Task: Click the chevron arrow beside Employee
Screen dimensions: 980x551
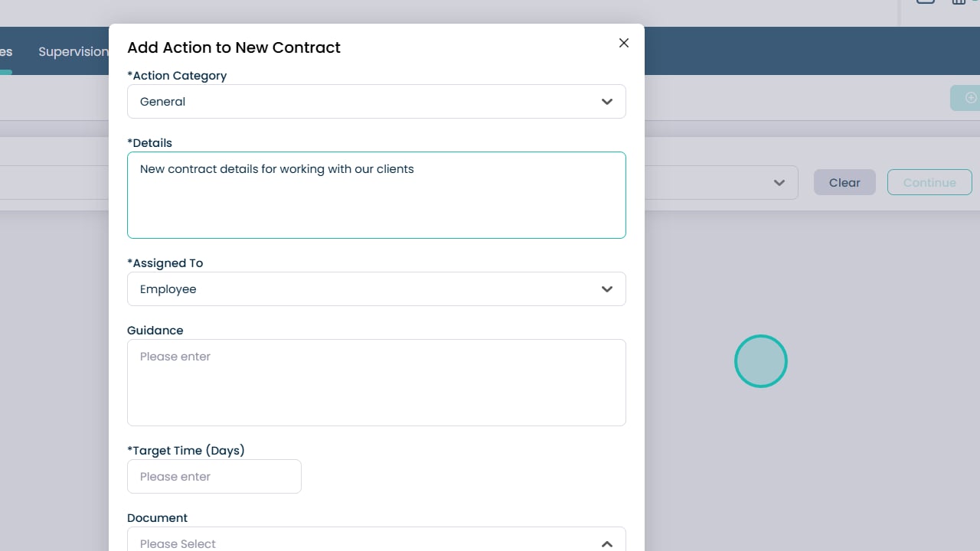Action: tap(607, 289)
